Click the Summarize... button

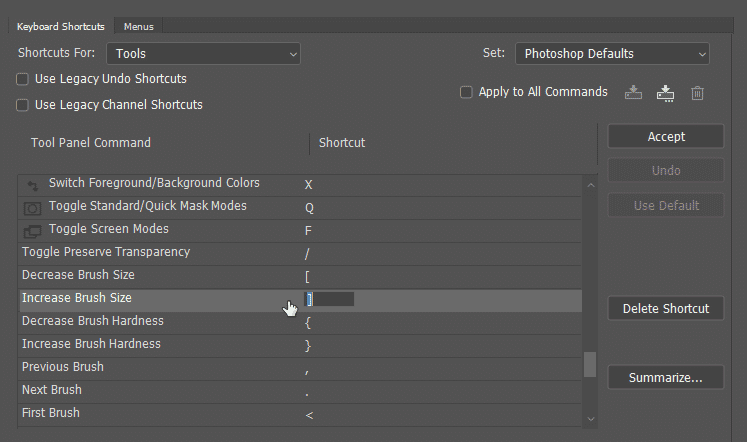(x=665, y=378)
